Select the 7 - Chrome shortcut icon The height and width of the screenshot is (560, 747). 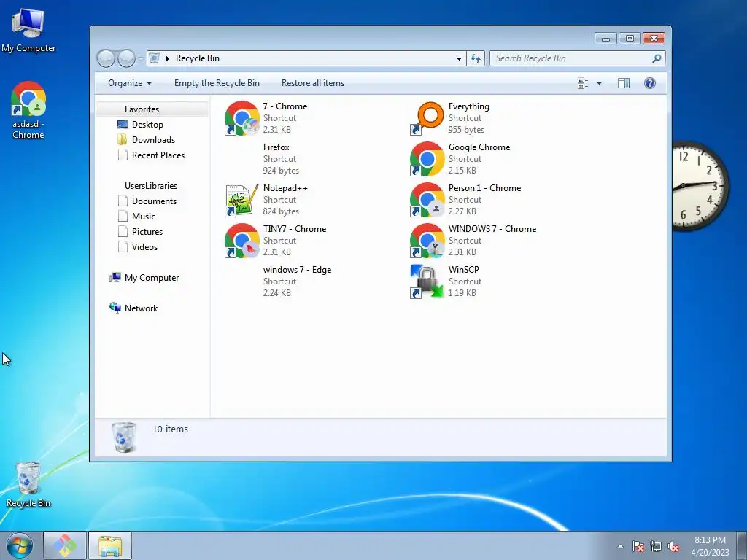click(242, 118)
